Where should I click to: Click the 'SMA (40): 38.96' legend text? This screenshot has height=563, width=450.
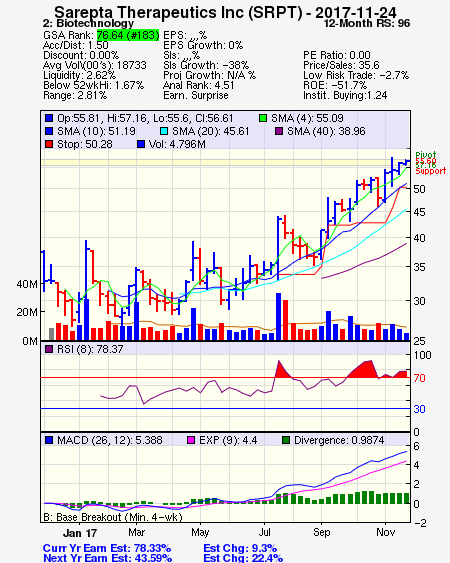[326, 131]
